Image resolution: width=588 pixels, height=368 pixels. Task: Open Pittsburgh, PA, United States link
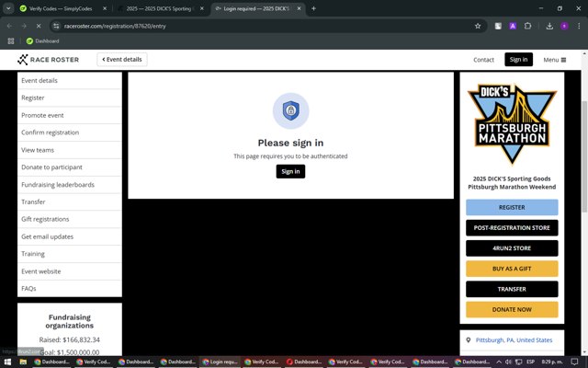click(x=514, y=340)
